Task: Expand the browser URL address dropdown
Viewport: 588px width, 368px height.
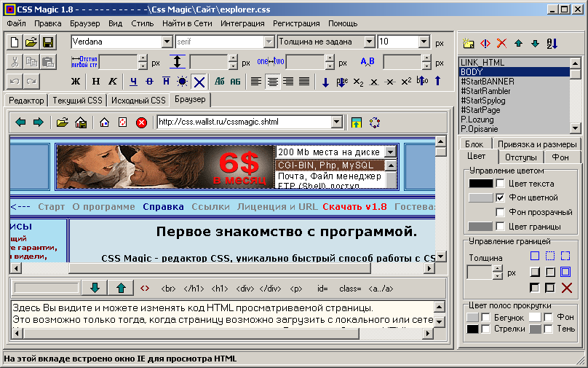Action: point(336,122)
